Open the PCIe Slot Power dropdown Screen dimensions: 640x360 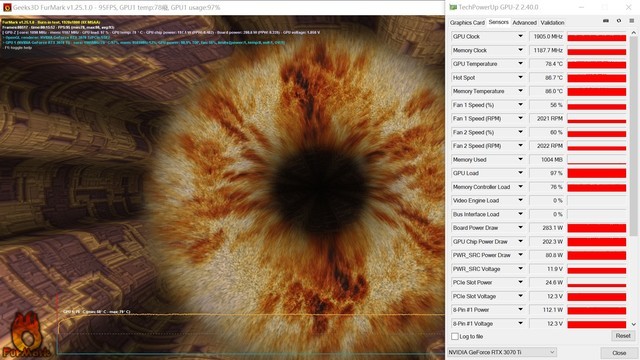pos(520,282)
